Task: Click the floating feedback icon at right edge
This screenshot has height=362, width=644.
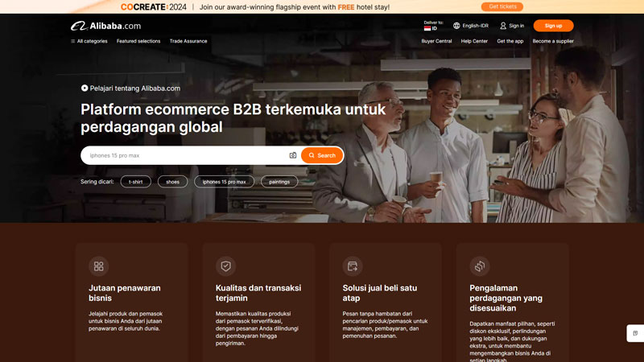Action: click(x=635, y=333)
